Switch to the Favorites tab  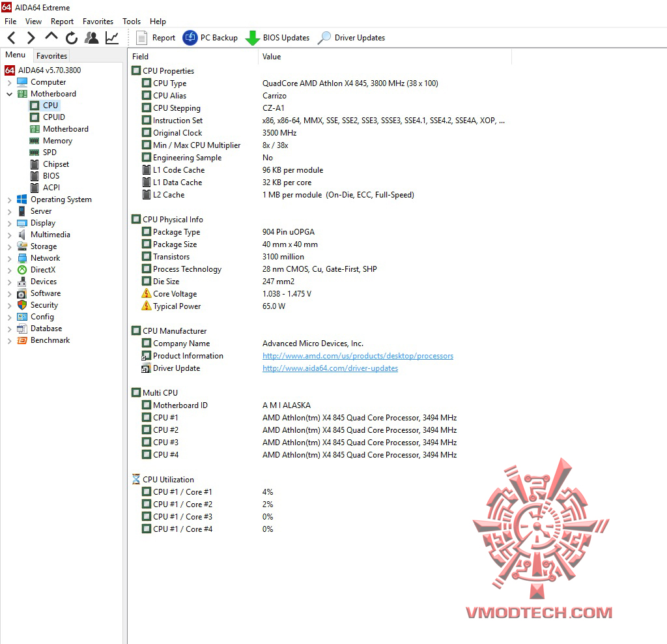tap(51, 56)
